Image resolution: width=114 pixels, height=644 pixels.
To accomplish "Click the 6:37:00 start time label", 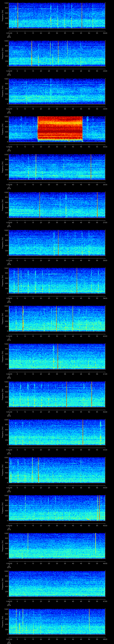I will point(9,260).
